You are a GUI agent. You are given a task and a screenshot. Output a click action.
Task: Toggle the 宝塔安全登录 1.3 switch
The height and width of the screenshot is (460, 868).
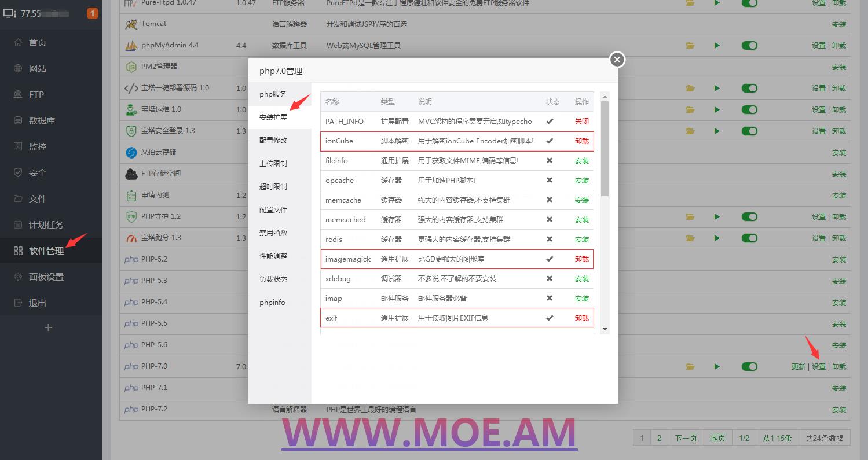click(749, 131)
